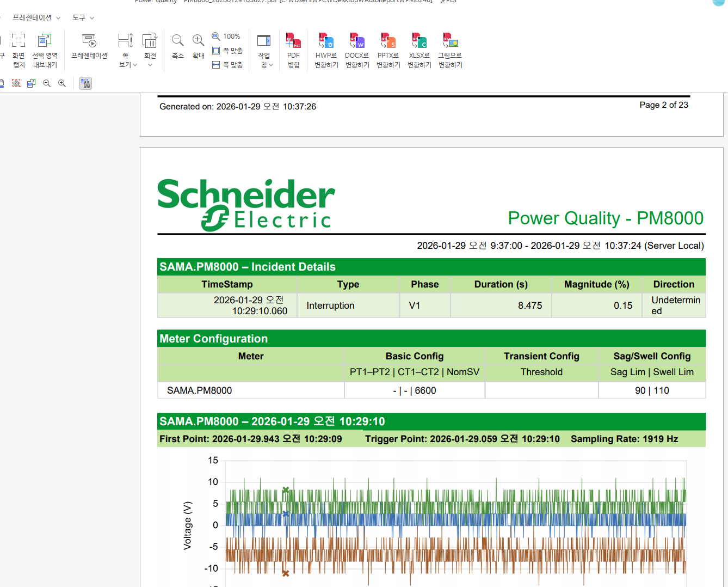Click the 'Transient Config' column header
This screenshot has width=728, height=587.
tap(541, 356)
